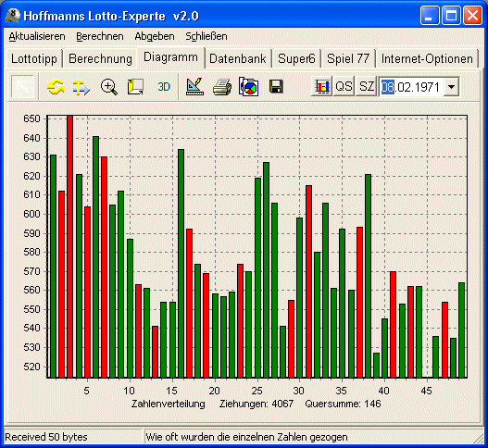Print the diagram with printer icon

(222, 87)
